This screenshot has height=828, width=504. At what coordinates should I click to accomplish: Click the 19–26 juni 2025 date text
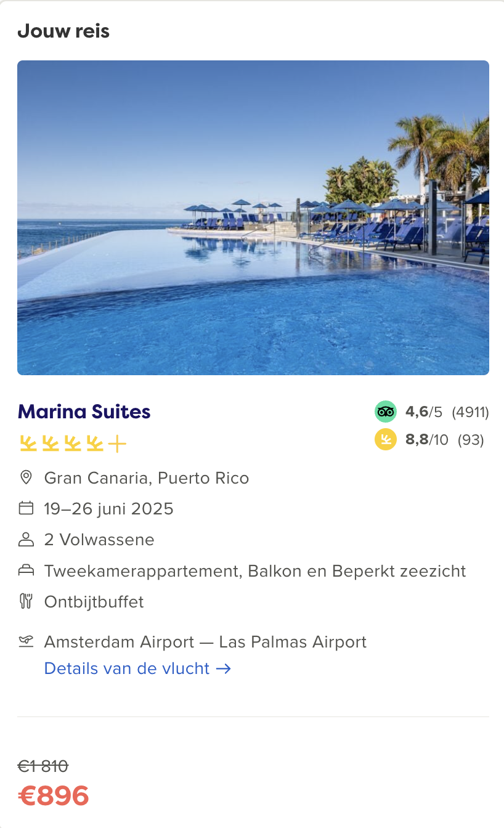click(x=109, y=509)
